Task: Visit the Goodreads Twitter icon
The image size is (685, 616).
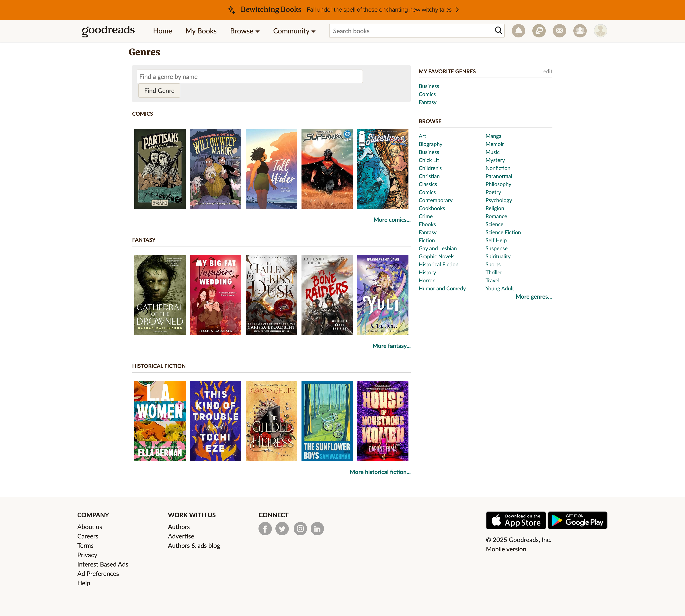Action: click(282, 529)
